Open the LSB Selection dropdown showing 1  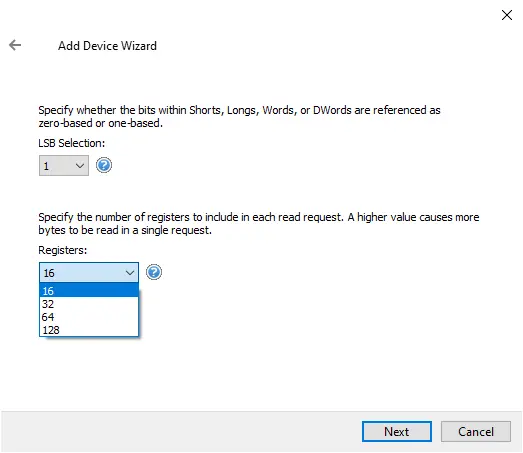[64, 165]
